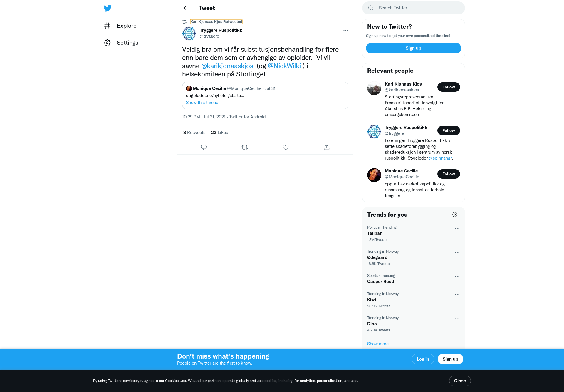Image resolution: width=564 pixels, height=392 pixels.
Task: Follow Monique Cecilie
Action: pyautogui.click(x=449, y=174)
